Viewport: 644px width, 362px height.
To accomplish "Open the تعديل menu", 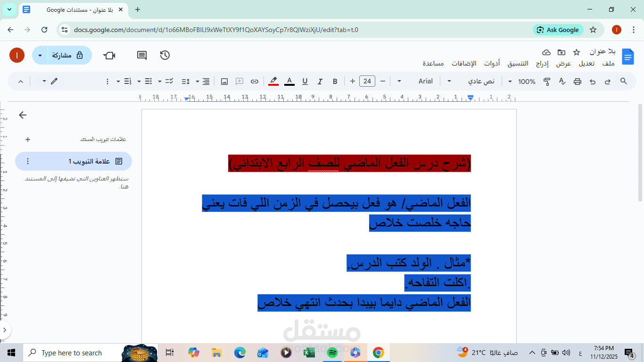I will (587, 64).
